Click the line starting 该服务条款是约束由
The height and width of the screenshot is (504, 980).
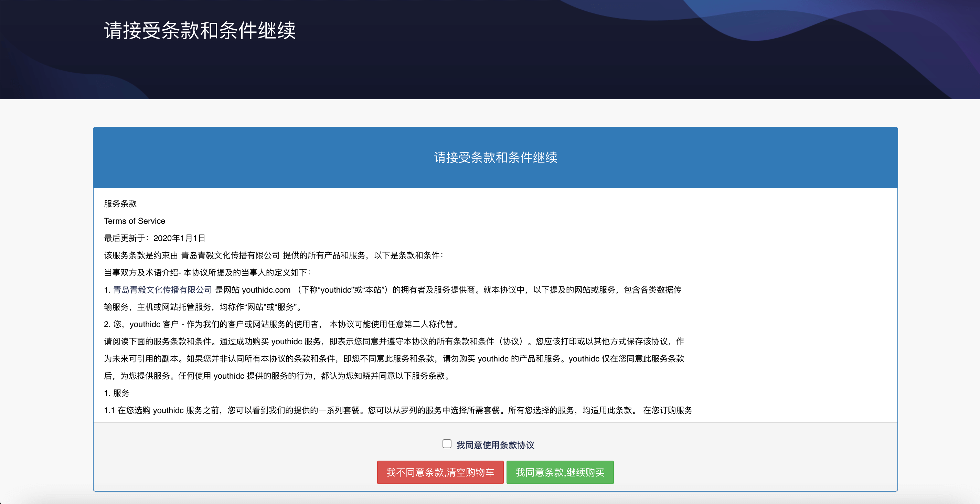pos(274,255)
